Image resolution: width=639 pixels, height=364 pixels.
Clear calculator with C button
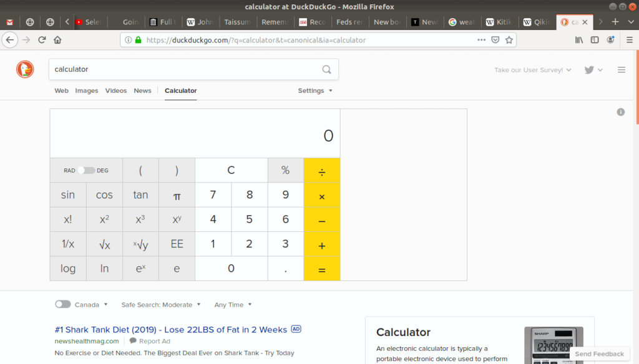pos(231,170)
